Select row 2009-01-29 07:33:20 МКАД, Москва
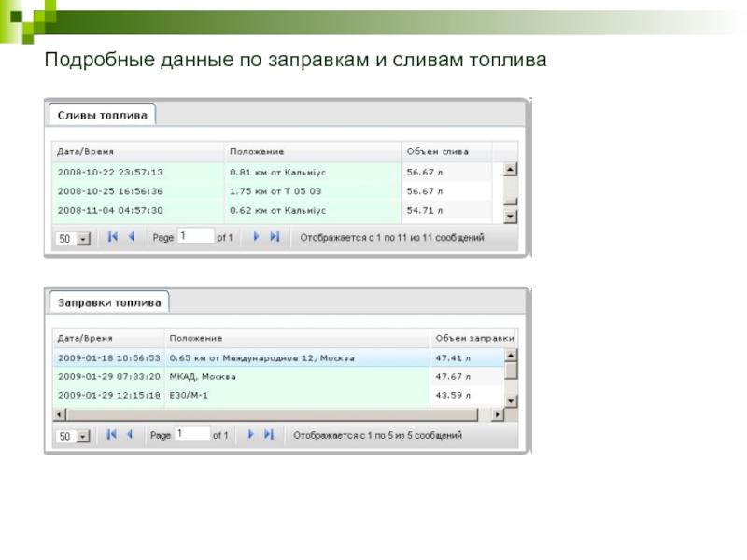The width and height of the screenshot is (747, 560). tap(280, 376)
